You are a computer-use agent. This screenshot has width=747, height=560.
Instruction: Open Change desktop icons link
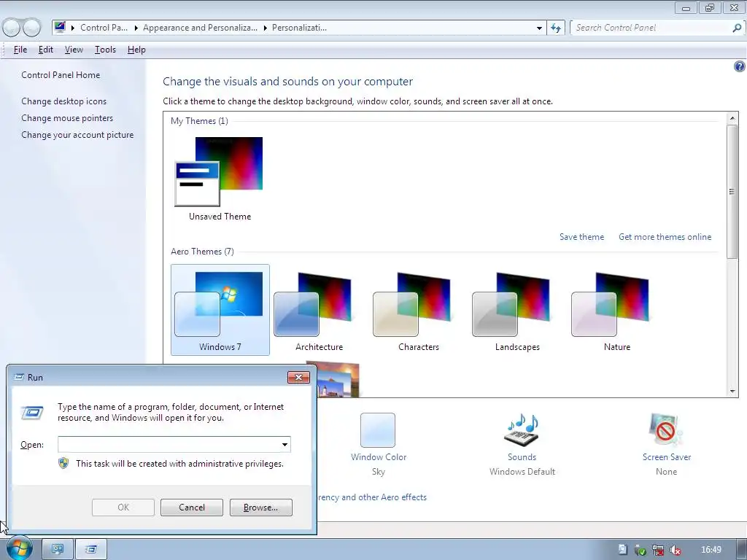pos(64,101)
